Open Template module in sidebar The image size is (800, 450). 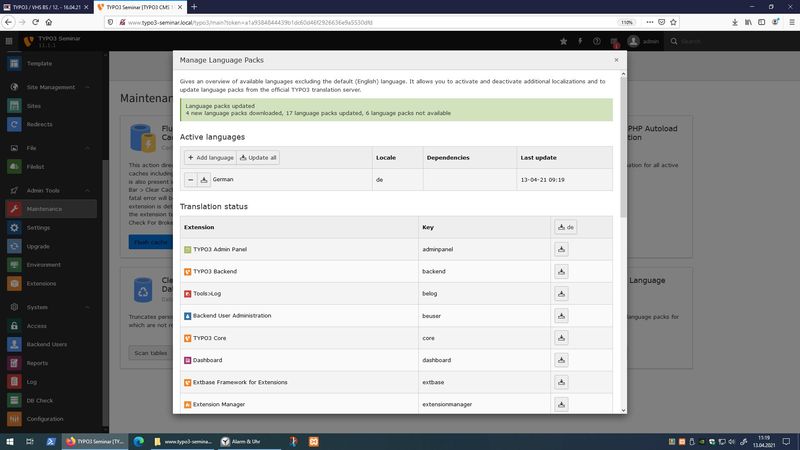(x=51, y=64)
